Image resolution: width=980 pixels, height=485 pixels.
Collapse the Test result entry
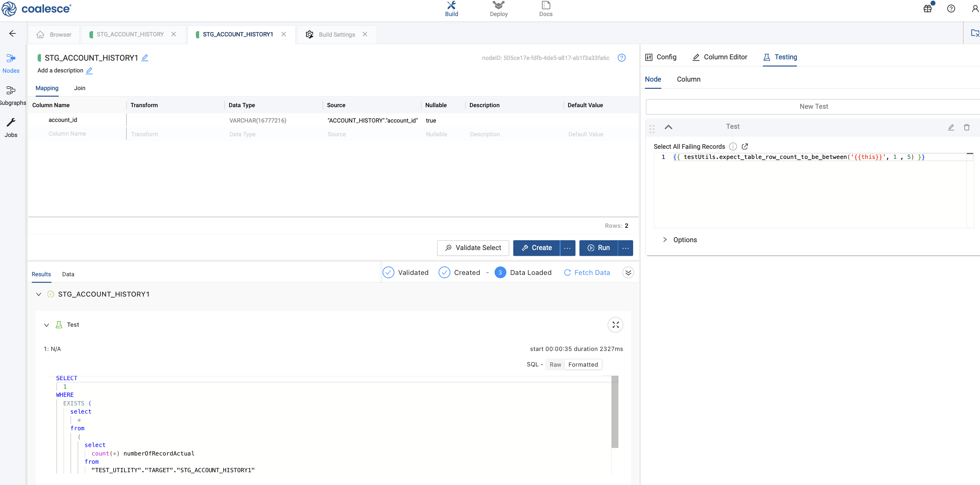click(47, 325)
